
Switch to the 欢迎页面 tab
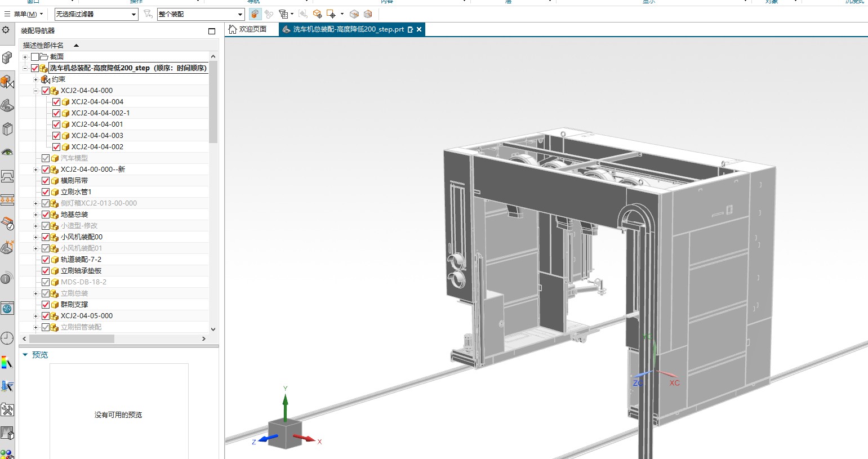pyautogui.click(x=248, y=29)
